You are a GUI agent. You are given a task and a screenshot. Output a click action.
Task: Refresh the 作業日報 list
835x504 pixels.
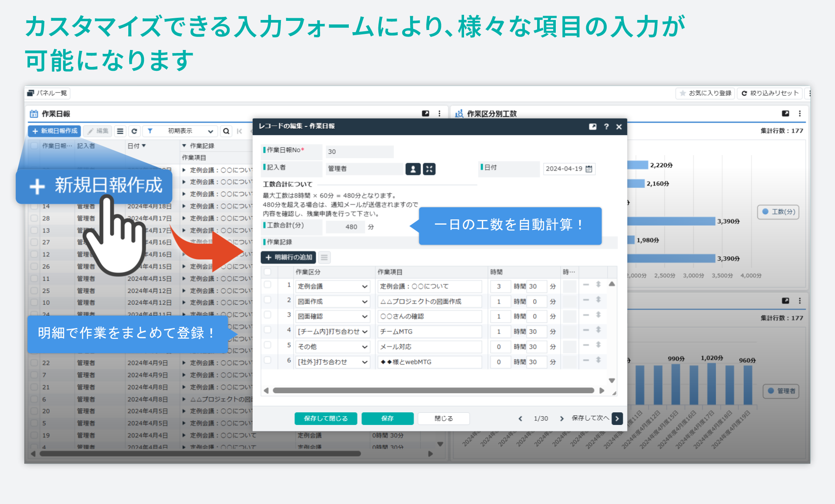135,131
